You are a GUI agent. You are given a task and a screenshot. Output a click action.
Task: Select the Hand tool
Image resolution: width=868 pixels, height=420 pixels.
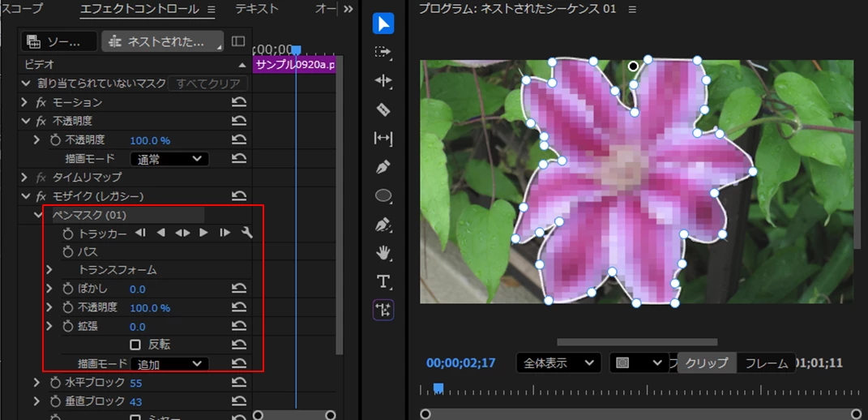(x=383, y=253)
